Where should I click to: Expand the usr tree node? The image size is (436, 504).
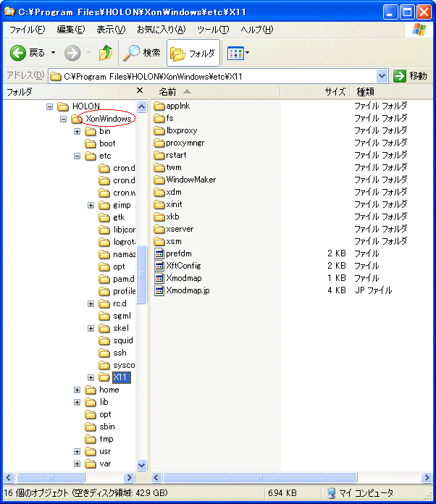[77, 451]
